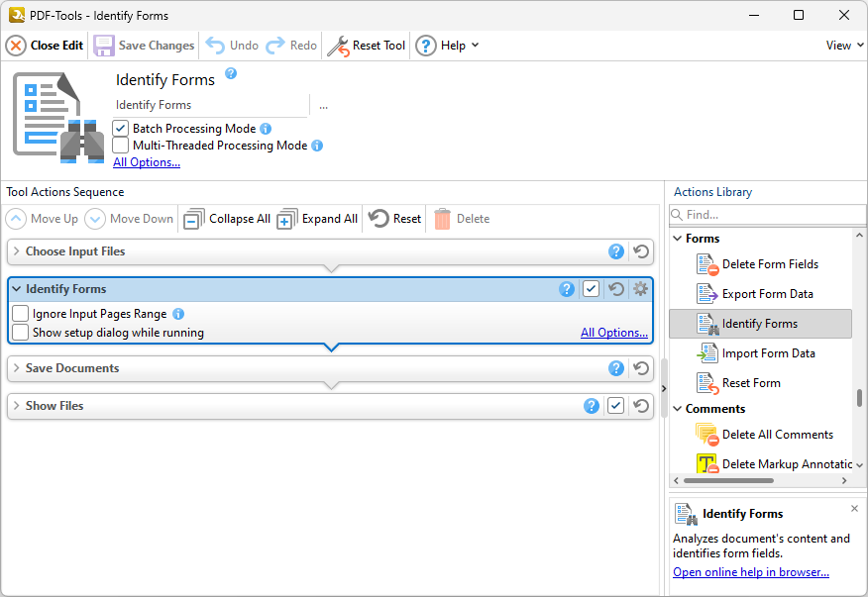
Task: Click help icon beside Identify Forms title
Action: pos(231,73)
